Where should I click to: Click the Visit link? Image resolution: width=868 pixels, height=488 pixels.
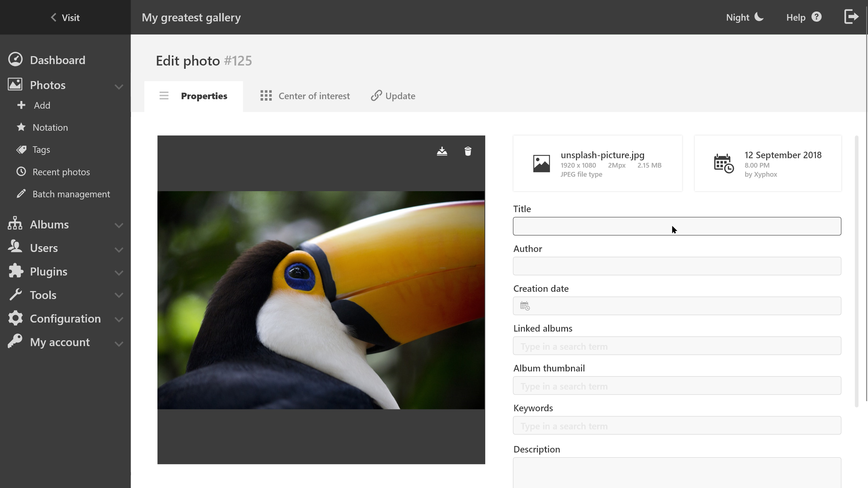pyautogui.click(x=71, y=17)
